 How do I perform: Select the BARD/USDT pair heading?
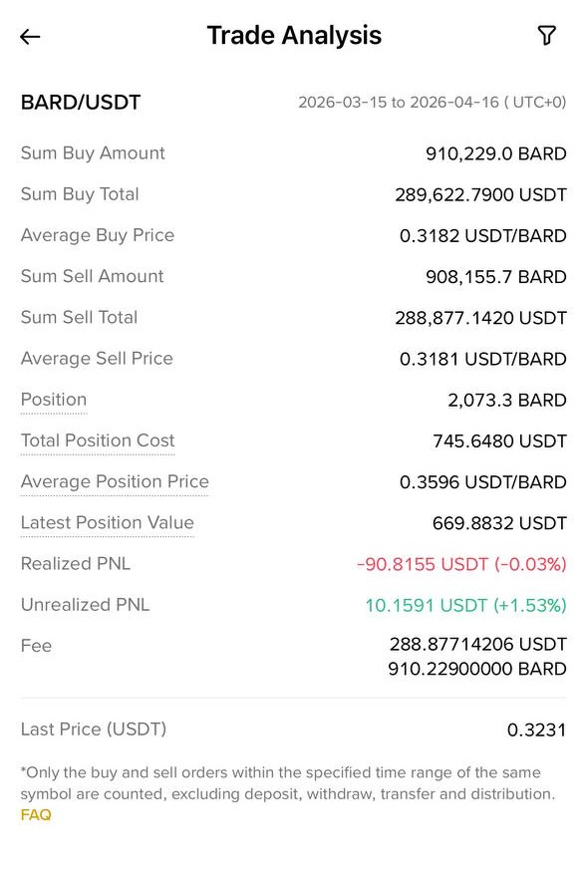click(81, 103)
